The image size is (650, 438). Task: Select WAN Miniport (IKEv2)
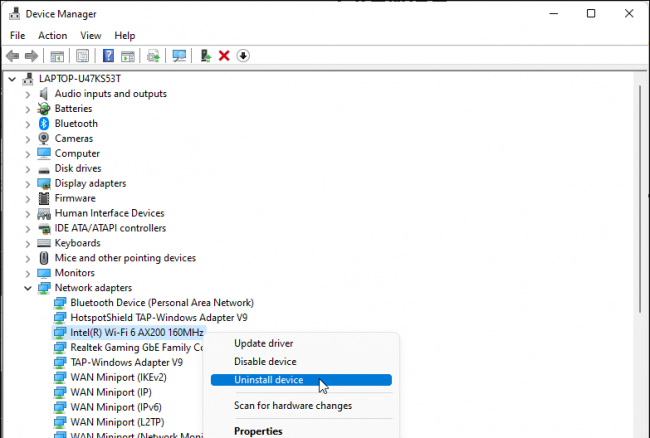coord(119,377)
